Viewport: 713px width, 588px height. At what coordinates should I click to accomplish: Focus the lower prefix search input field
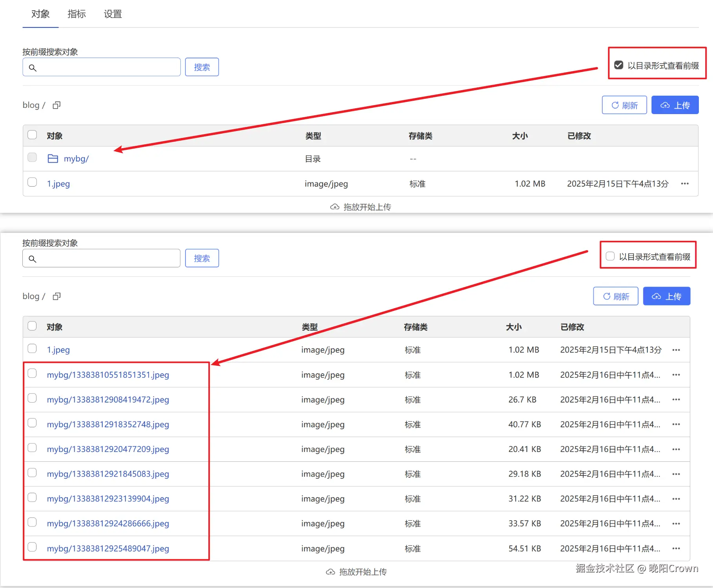coord(101,258)
